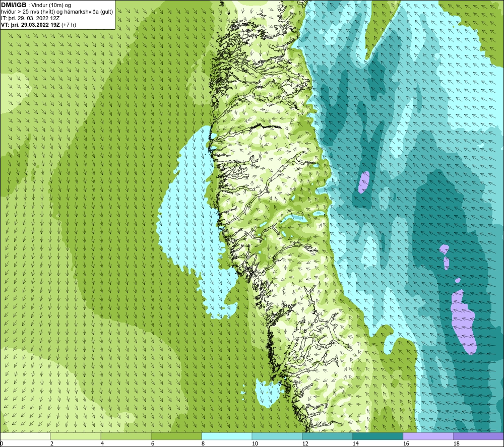Click the scale label '12'

[x=305, y=443]
